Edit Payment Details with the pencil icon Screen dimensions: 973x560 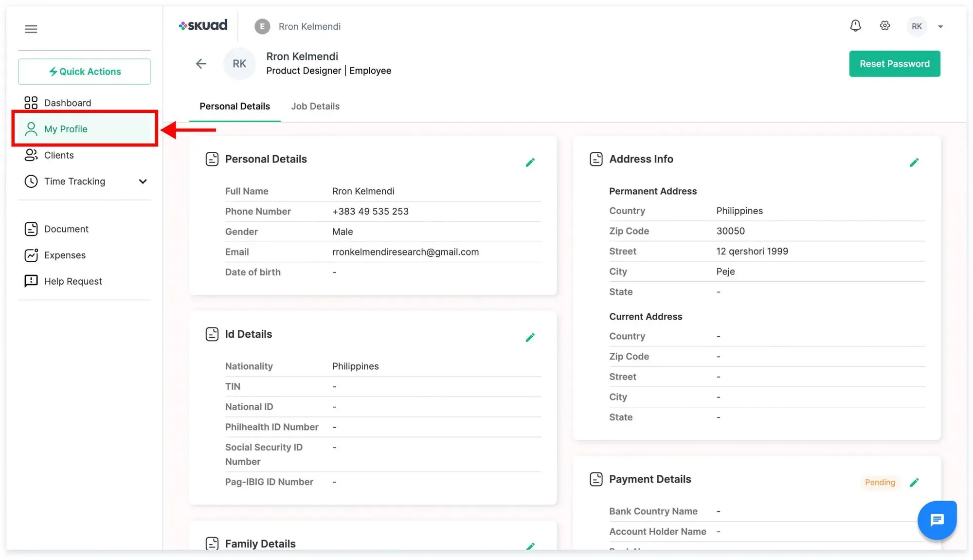click(x=914, y=483)
